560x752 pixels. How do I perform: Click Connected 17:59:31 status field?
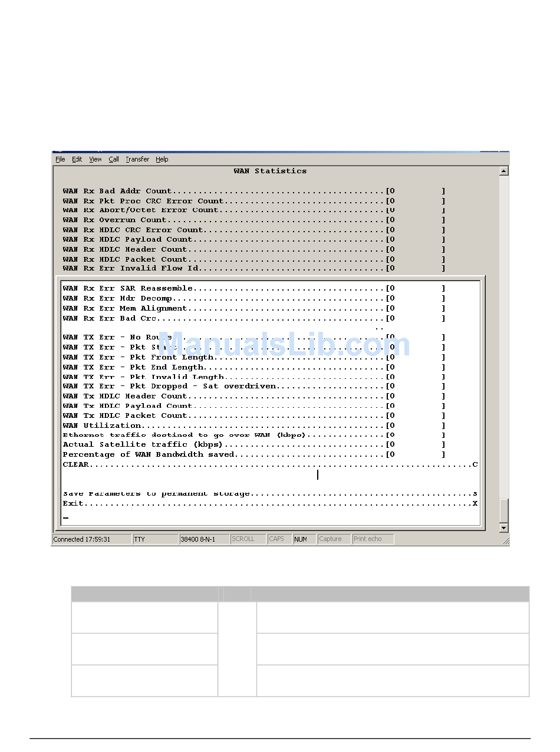click(x=92, y=539)
